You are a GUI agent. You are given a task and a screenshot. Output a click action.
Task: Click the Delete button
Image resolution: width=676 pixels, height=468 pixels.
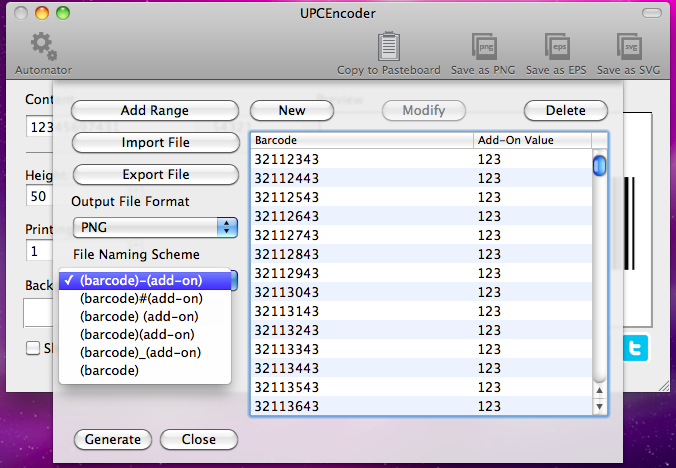pyautogui.click(x=566, y=110)
